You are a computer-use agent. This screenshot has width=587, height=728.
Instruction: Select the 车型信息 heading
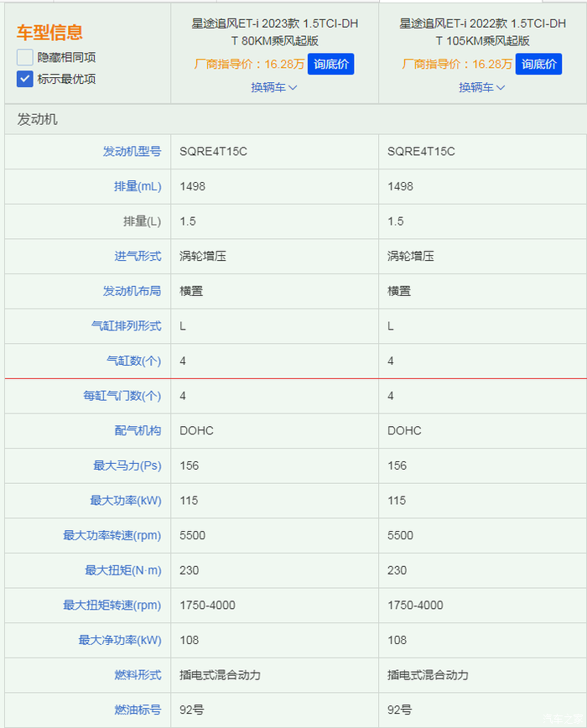(49, 33)
